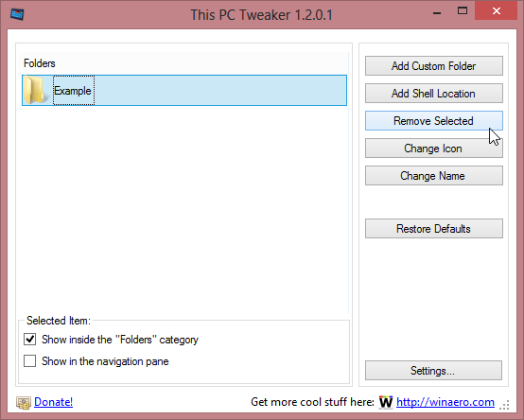
Task: Click the resize grip at window corner
Action: pos(504,405)
